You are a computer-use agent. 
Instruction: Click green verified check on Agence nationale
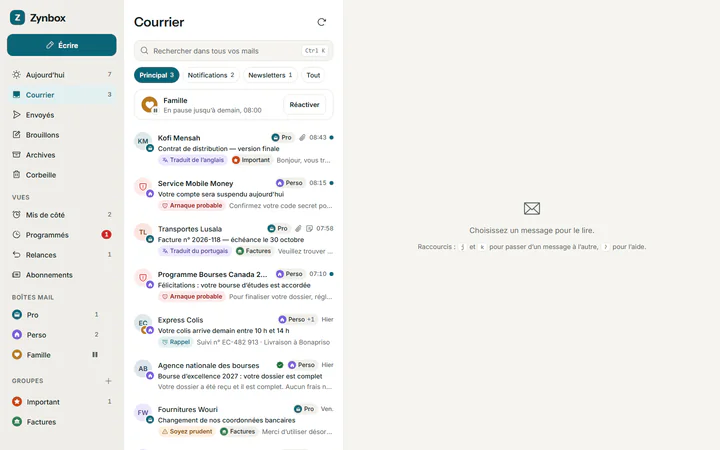point(280,365)
